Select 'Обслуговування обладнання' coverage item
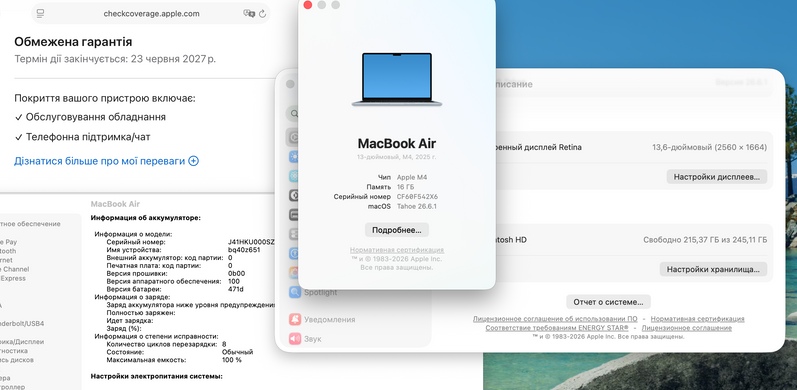The width and height of the screenshot is (797, 390). point(96,117)
